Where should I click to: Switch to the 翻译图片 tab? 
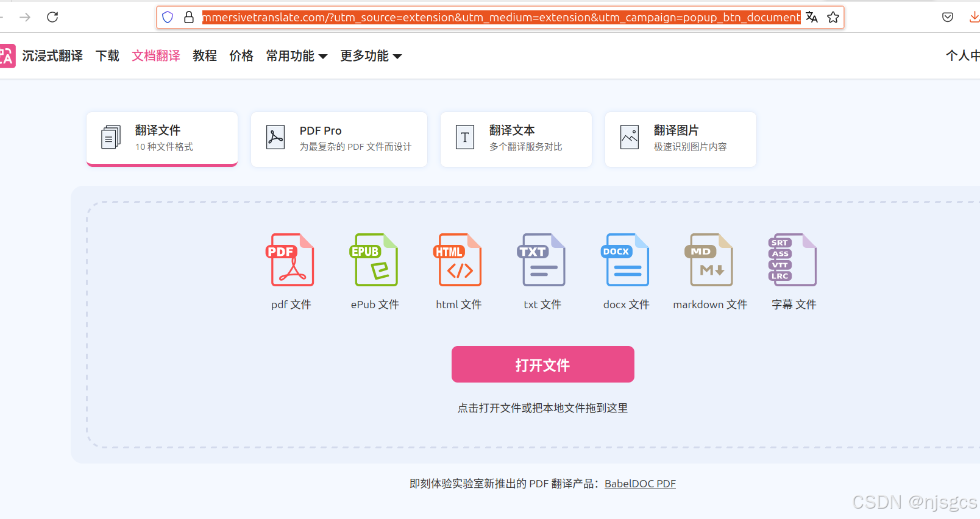tap(681, 139)
